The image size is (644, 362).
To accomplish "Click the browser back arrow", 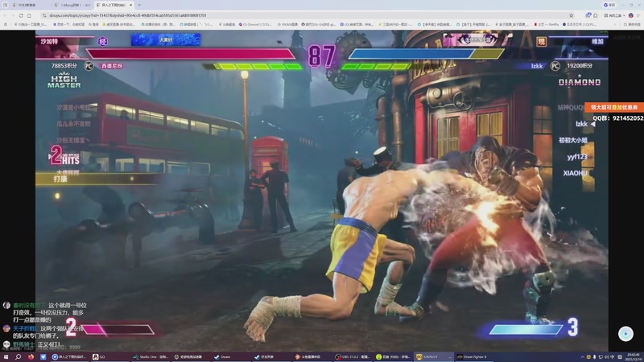I will 6,15.
